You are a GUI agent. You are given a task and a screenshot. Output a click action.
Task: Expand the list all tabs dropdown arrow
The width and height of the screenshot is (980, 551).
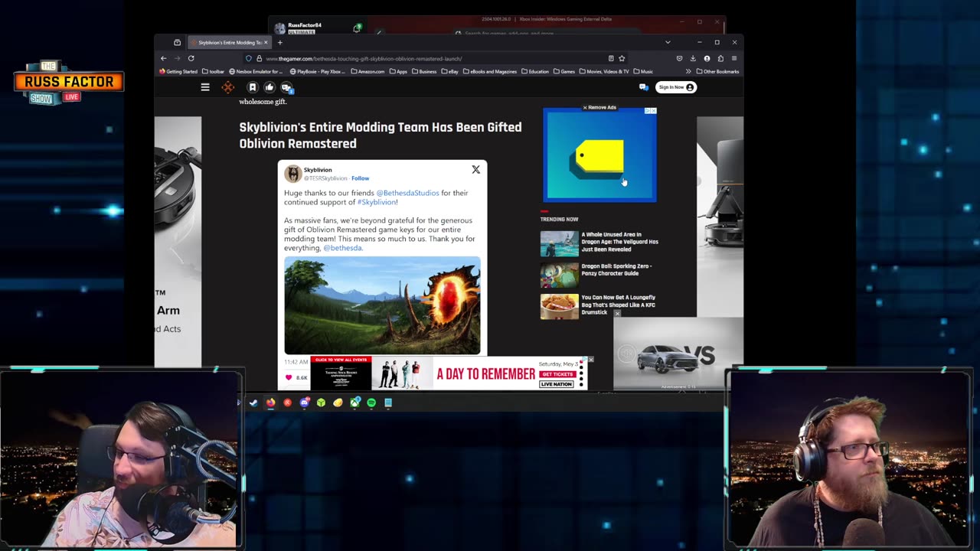pos(668,42)
